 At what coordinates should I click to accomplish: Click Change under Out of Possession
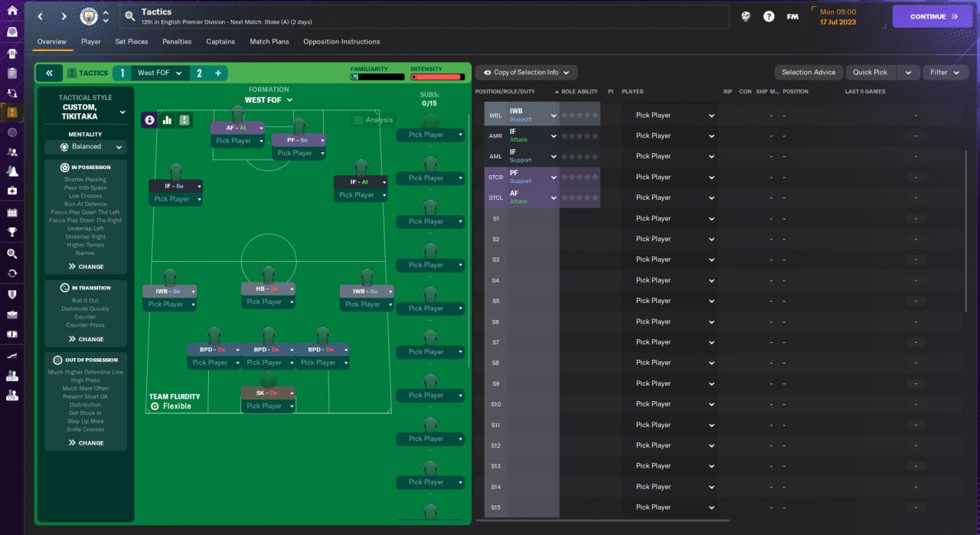(x=86, y=443)
